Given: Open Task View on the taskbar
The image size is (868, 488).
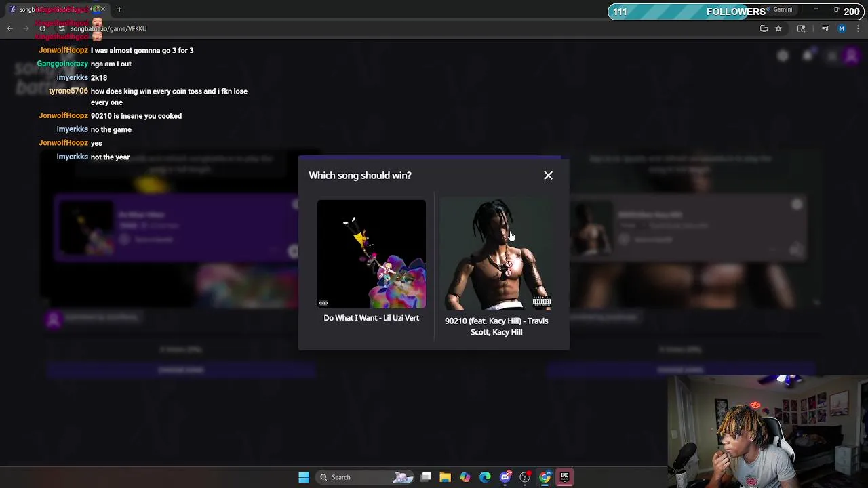Looking at the screenshot, I should click(426, 477).
